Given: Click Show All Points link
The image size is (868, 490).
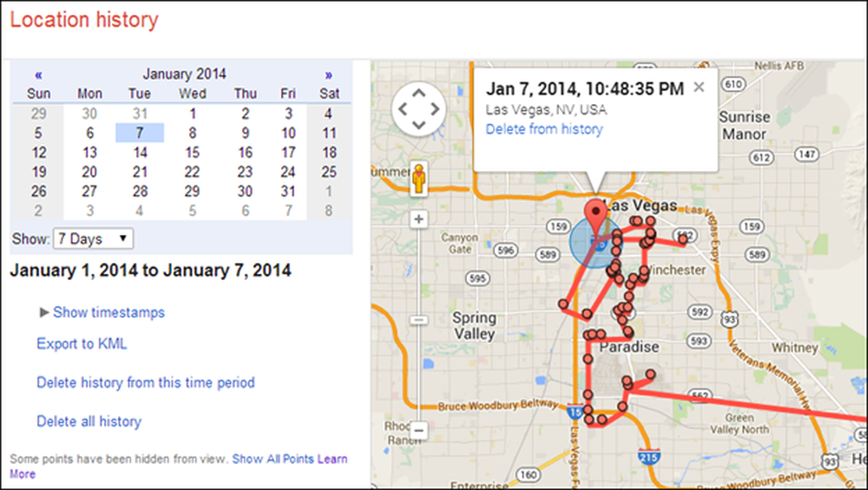Looking at the screenshot, I should click(273, 459).
